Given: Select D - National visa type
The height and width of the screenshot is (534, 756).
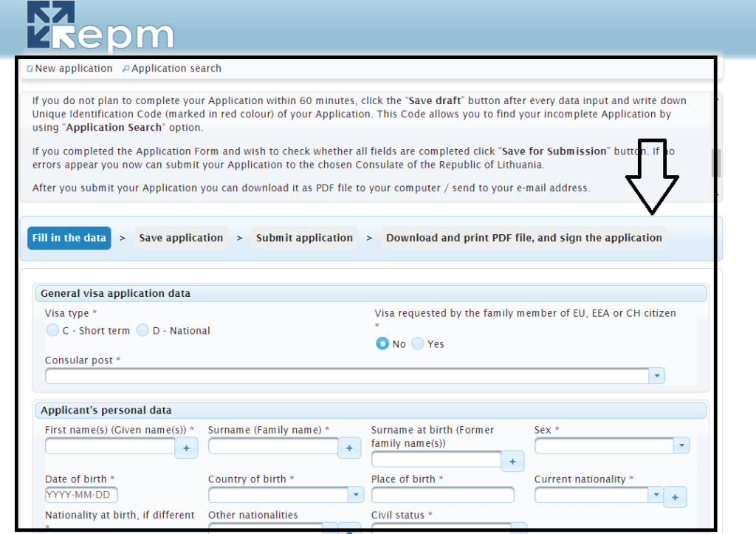Looking at the screenshot, I should click(x=142, y=330).
